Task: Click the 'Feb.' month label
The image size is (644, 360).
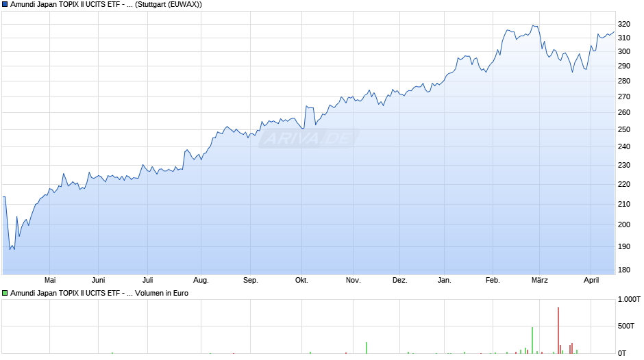Action: click(493, 280)
